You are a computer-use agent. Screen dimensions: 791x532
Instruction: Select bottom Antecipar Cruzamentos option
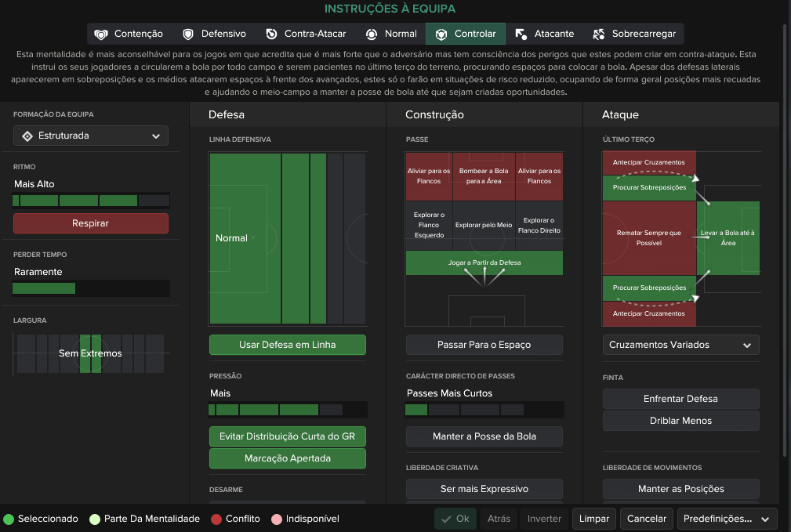click(x=649, y=313)
